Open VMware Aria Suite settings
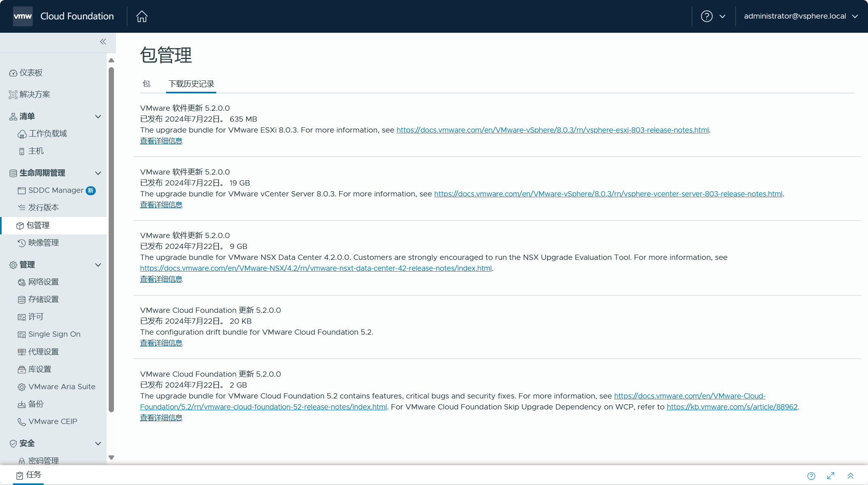868x485 pixels. (x=61, y=386)
